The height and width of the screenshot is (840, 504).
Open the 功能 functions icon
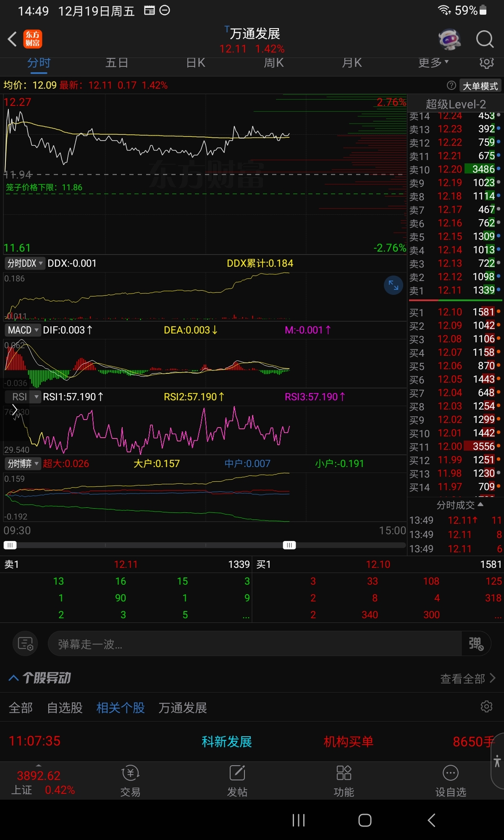pyautogui.click(x=344, y=780)
